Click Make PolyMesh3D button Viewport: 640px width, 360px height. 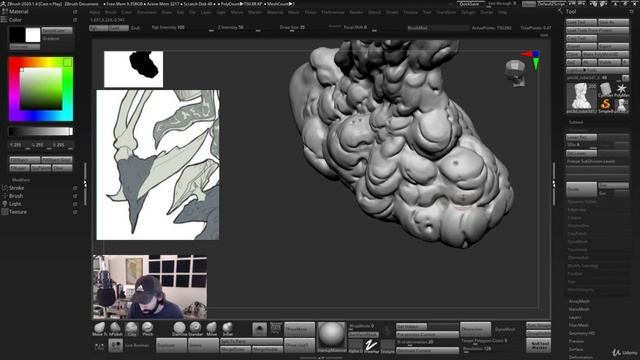pyautogui.click(x=606, y=54)
